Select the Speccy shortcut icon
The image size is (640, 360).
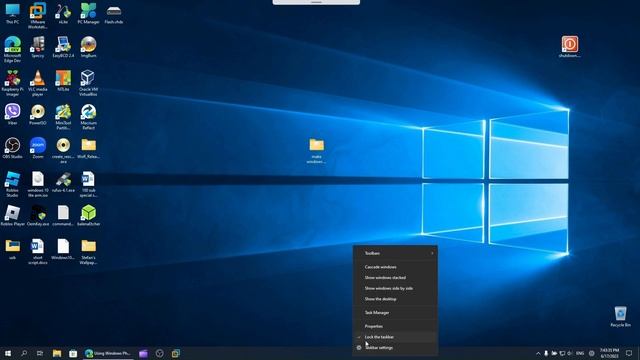coord(38,47)
